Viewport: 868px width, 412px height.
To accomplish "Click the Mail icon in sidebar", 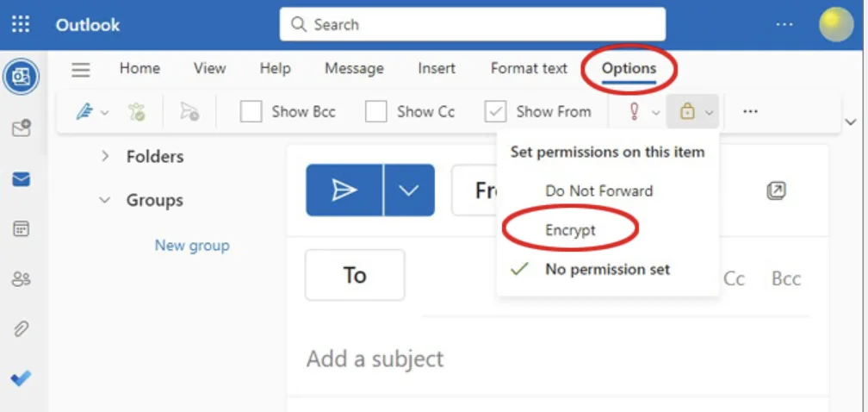I will [21, 179].
